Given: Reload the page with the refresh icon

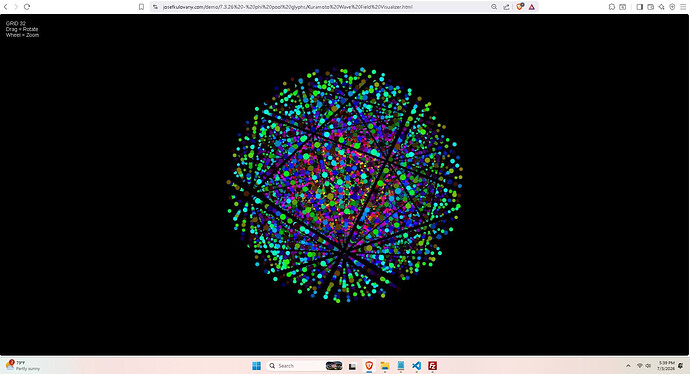Looking at the screenshot, I should [27, 7].
